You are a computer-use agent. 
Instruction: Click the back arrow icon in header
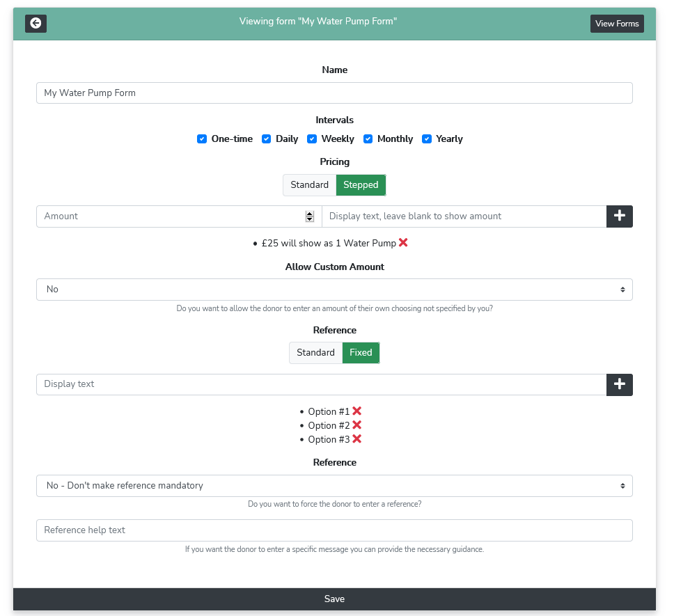pos(36,23)
